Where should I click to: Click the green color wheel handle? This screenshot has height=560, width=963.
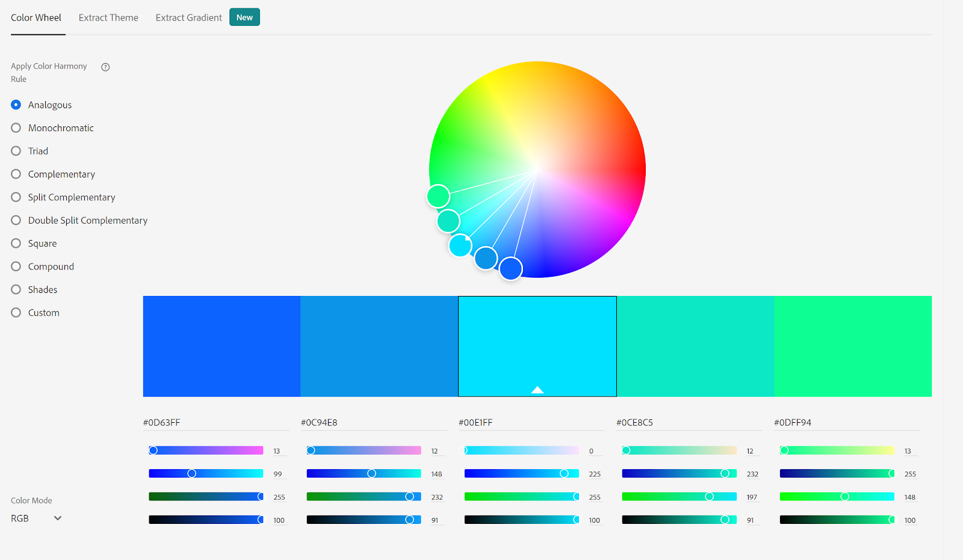(438, 196)
